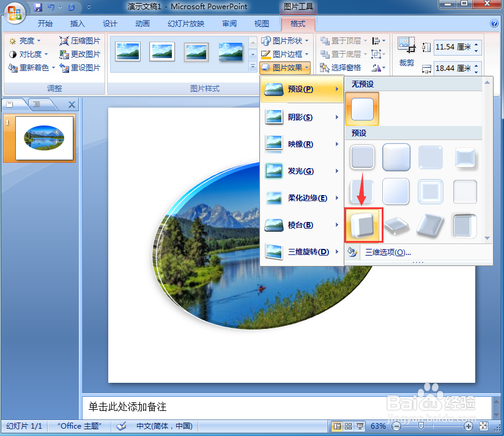The image size is (504, 436).
Task: Click the picture width field 18.44 厘米
Action: [453, 68]
